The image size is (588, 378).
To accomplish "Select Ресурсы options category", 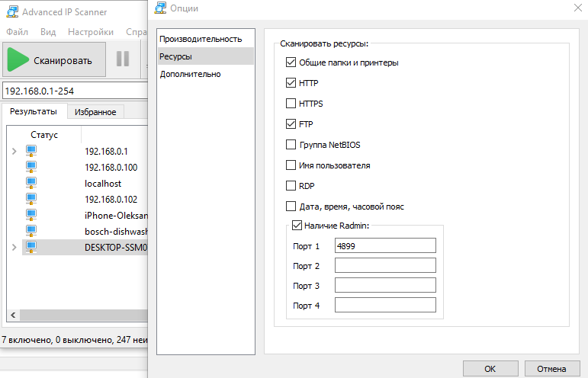I will point(205,56).
